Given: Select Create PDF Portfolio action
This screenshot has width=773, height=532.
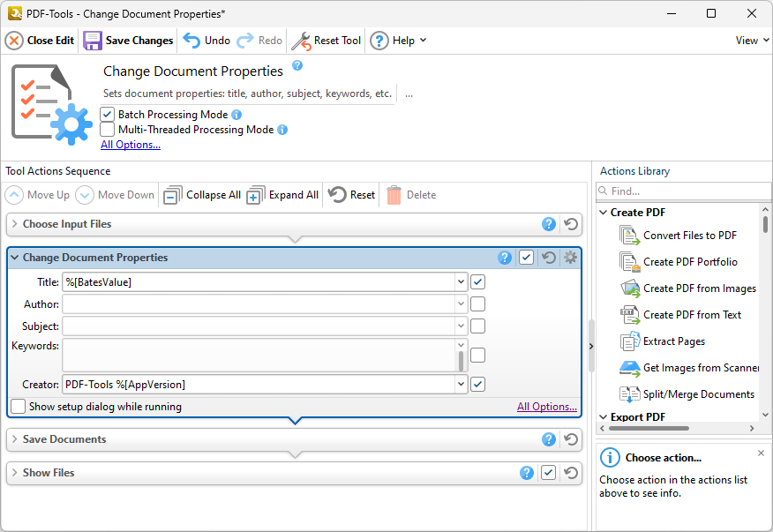Looking at the screenshot, I should [679, 262].
